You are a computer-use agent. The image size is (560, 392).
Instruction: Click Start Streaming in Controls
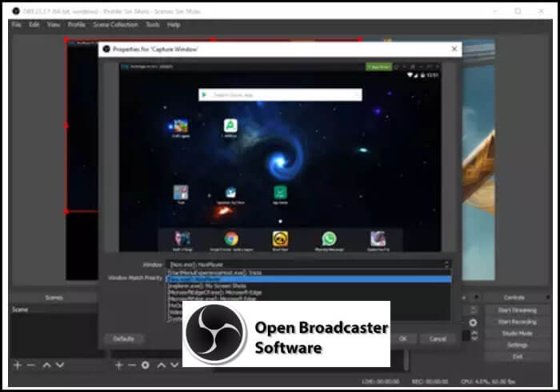tap(517, 310)
